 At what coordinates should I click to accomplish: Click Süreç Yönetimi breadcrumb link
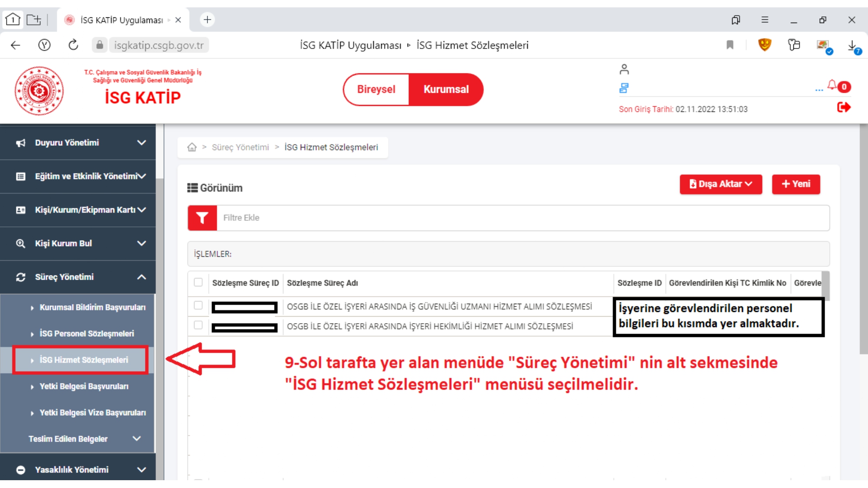240,147
